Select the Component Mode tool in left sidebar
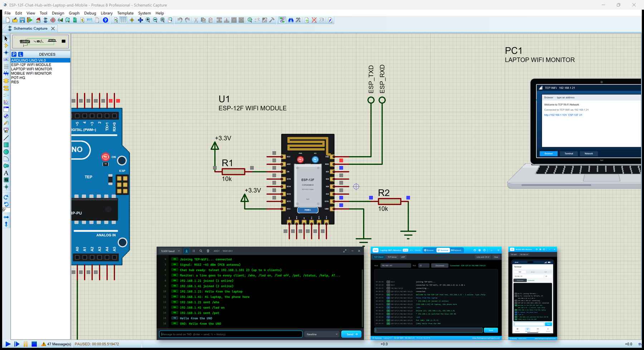Screen dimensions: 644x350 point(6,45)
